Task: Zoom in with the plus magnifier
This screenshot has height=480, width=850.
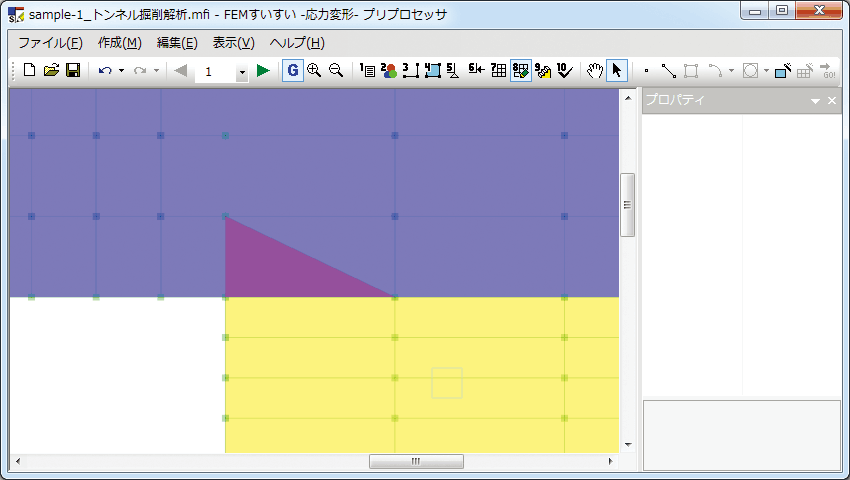Action: tap(314, 71)
